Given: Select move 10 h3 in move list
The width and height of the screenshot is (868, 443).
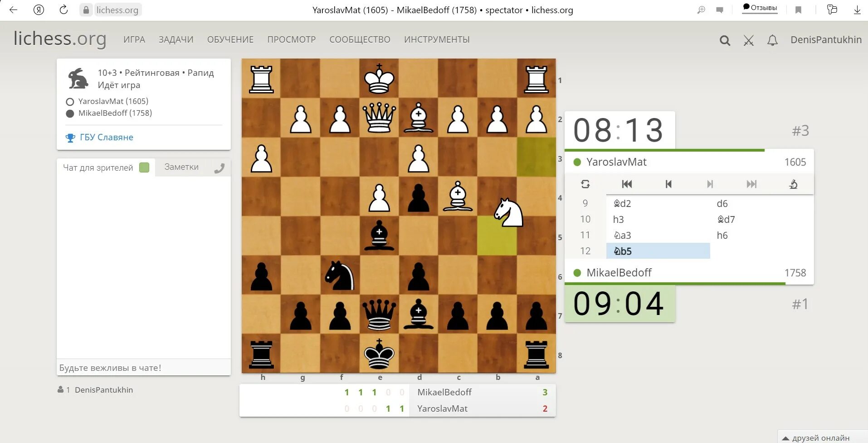Looking at the screenshot, I should tap(658, 219).
